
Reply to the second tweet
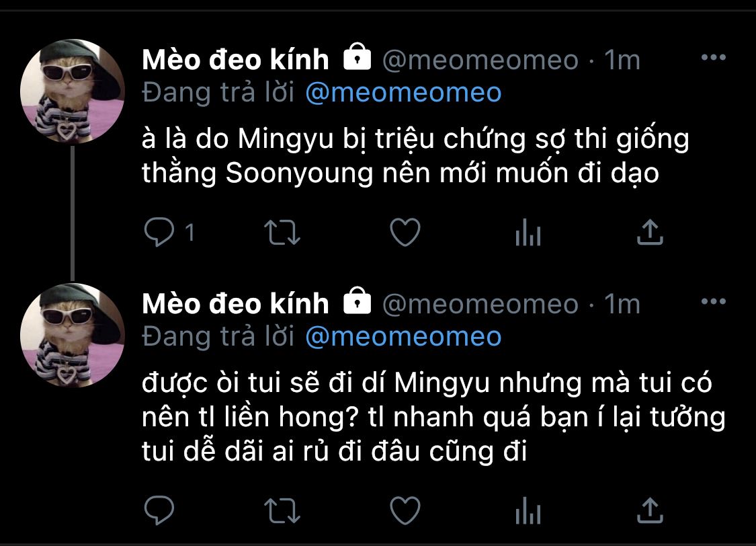point(159,510)
